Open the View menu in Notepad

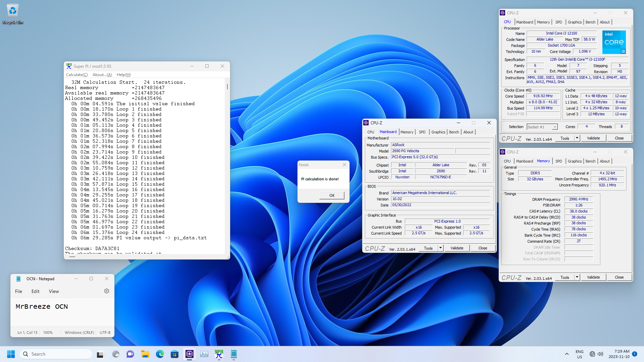54,291
